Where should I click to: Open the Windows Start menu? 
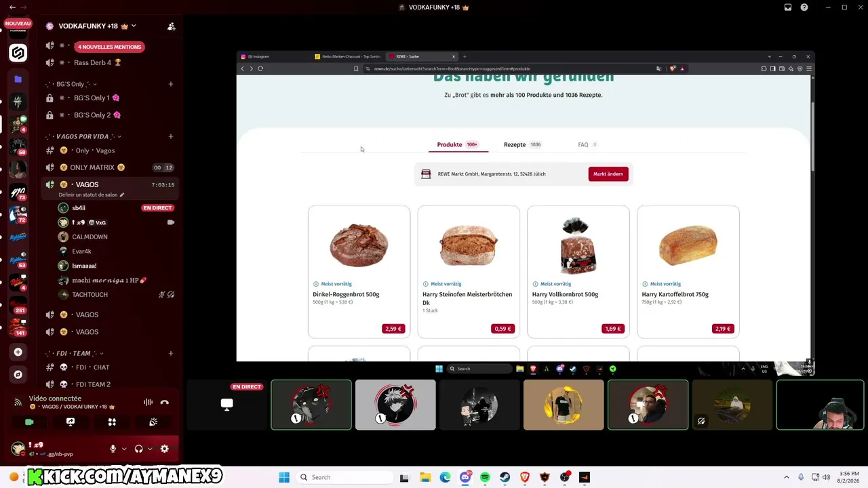click(284, 477)
